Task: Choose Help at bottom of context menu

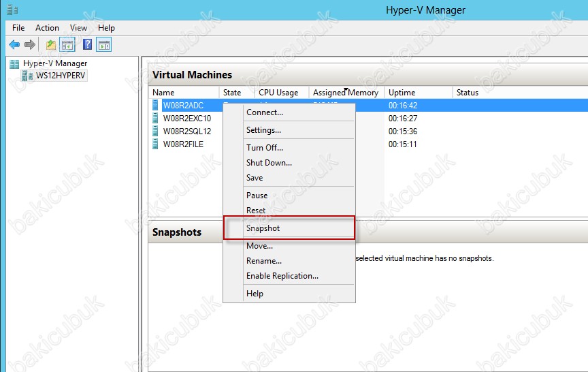Action: (x=289, y=293)
